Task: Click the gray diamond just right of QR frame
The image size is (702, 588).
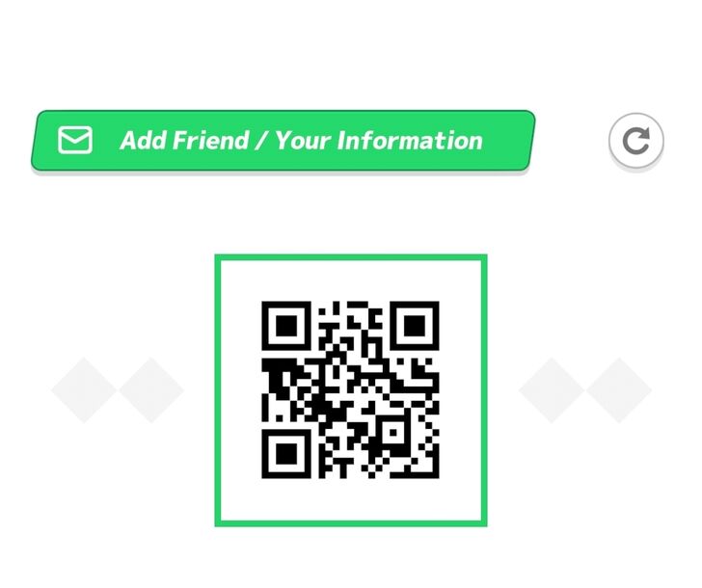Action: 552,390
